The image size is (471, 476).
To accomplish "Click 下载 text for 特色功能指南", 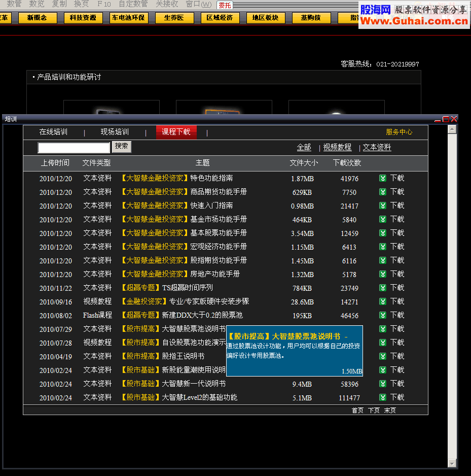I will click(397, 178).
